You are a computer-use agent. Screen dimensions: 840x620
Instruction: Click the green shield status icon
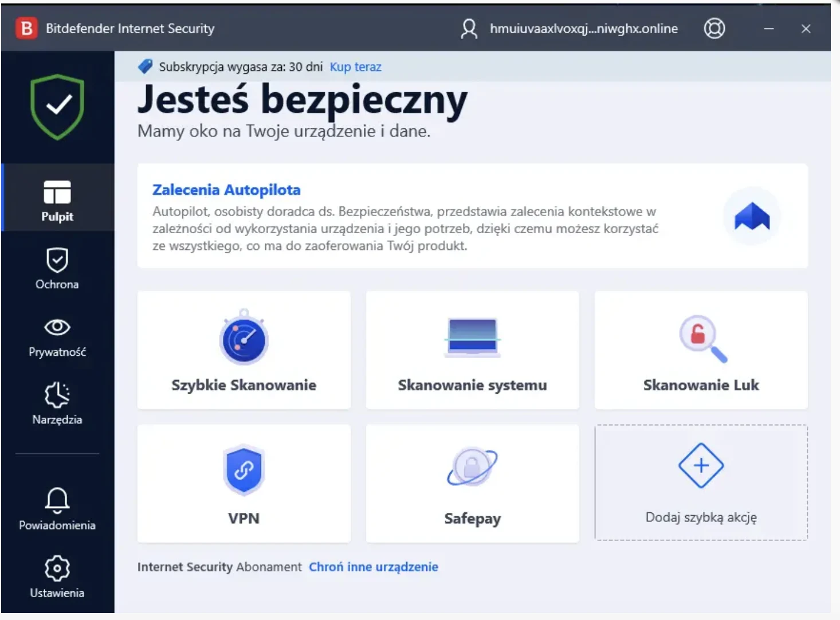tap(57, 107)
